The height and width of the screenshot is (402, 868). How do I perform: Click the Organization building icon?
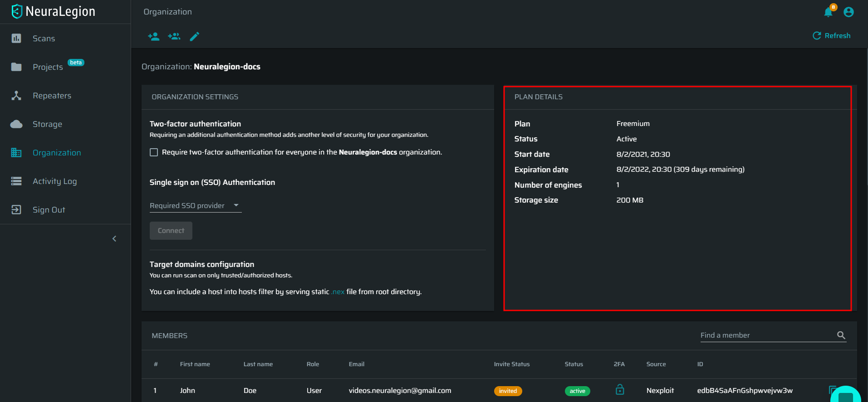(x=16, y=153)
